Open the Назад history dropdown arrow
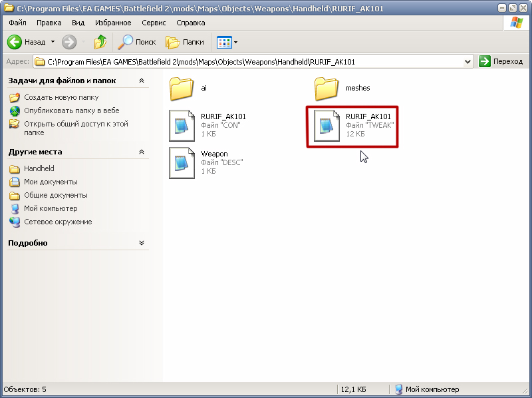Screen dimensions: 532x398 tap(53, 42)
